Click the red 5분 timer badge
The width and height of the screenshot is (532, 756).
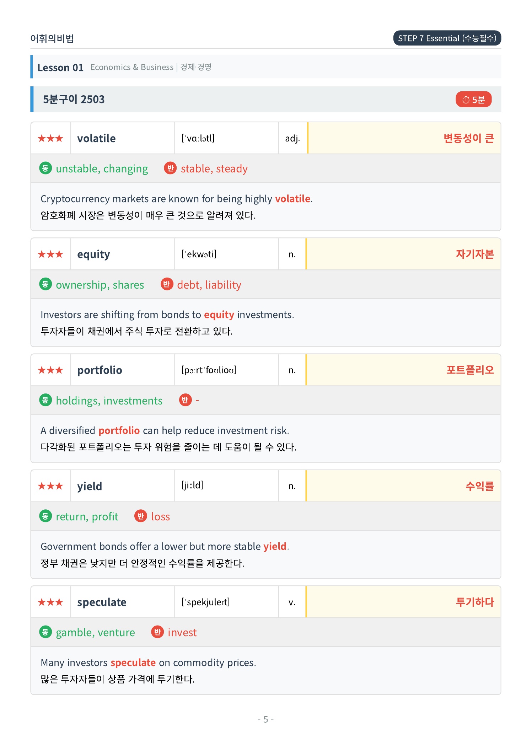[x=473, y=100]
